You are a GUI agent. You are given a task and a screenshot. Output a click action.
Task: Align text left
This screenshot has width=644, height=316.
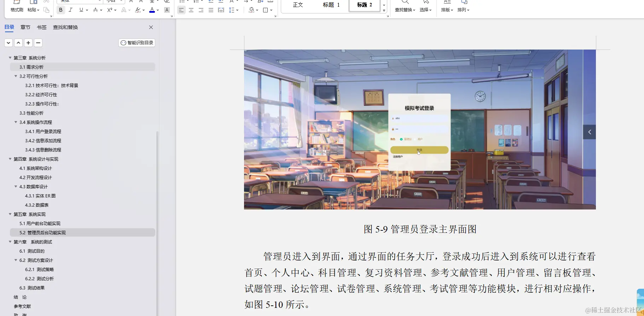pyautogui.click(x=181, y=10)
